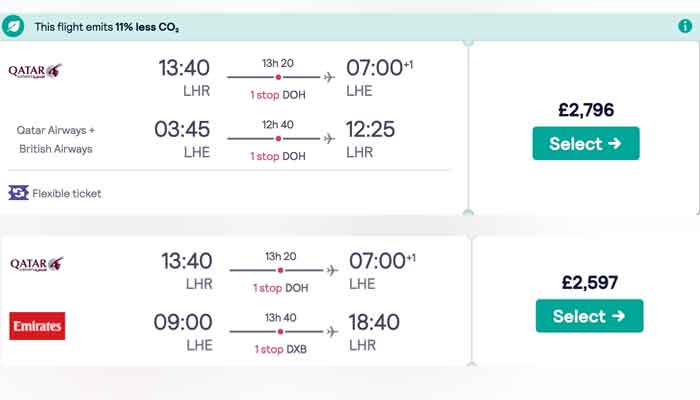Click '1 stop DOH' on the 03:45 return flight

pyautogui.click(x=278, y=156)
